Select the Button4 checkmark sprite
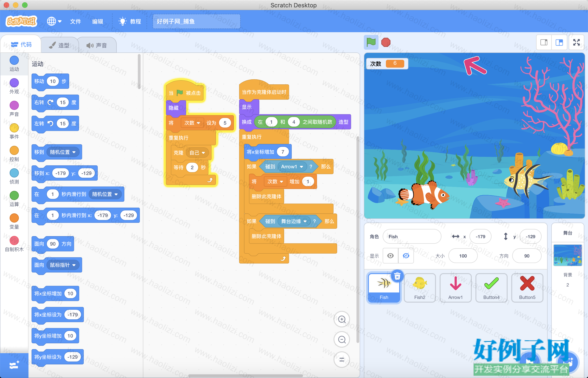The image size is (588, 378). click(x=491, y=288)
